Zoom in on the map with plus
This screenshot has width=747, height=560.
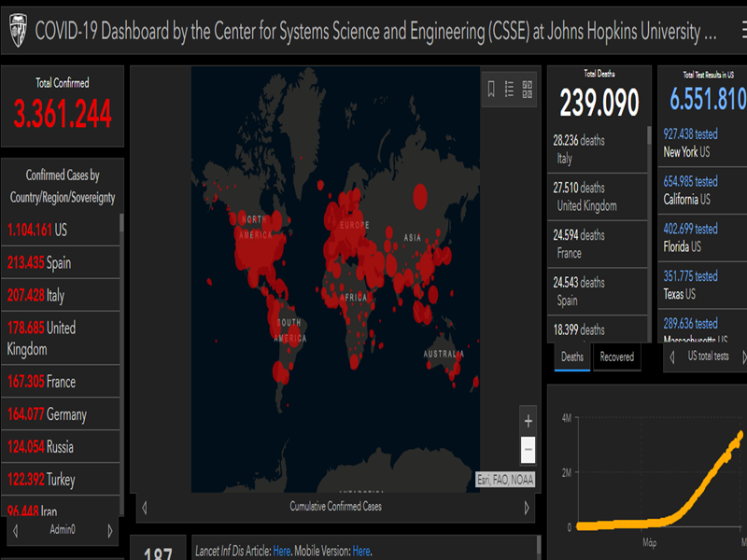tap(529, 421)
